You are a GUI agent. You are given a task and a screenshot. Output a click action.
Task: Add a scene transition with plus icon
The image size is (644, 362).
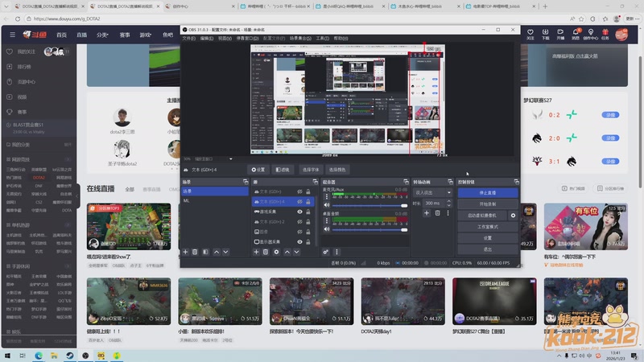[x=427, y=213]
